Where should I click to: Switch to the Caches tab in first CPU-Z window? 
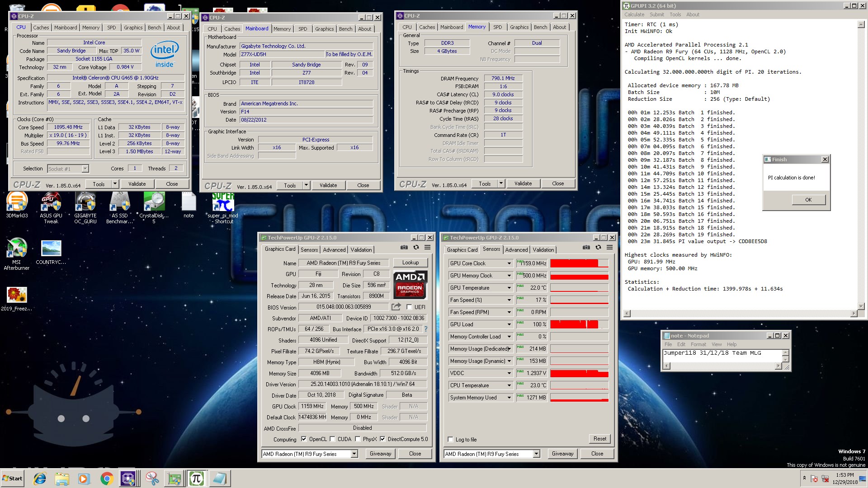pos(41,28)
